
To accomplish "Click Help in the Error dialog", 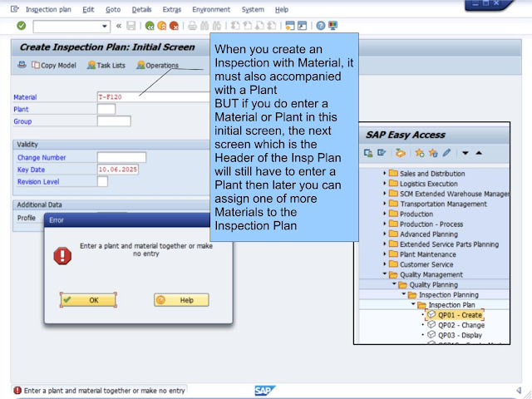I will 181,300.
